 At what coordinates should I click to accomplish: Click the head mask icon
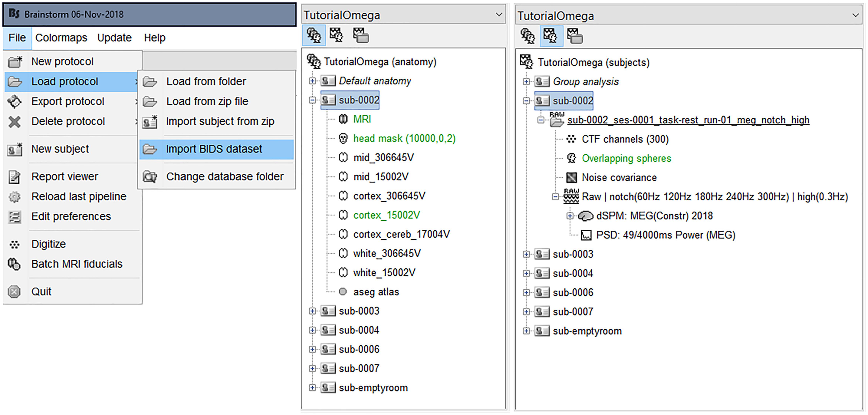coord(343,139)
